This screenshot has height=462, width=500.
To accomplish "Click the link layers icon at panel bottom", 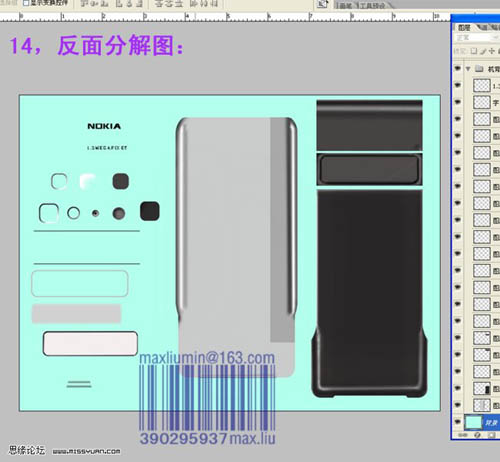I will (x=463, y=435).
